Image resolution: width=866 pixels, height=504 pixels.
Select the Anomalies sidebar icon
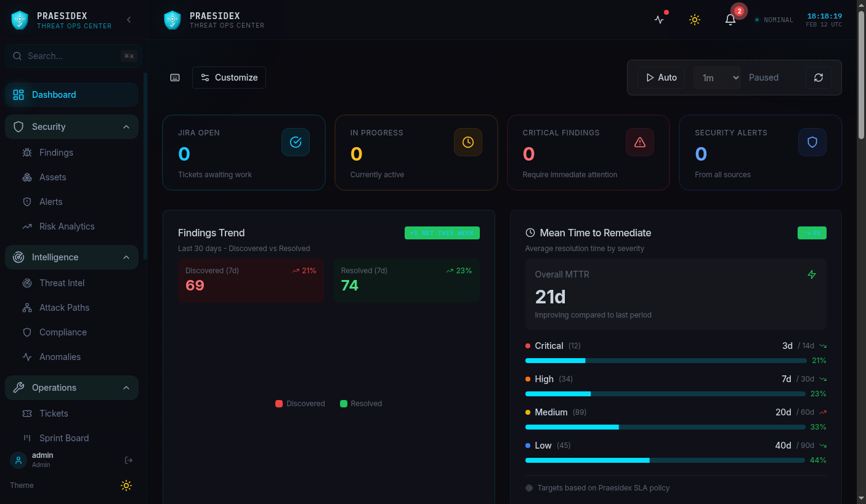(x=27, y=356)
